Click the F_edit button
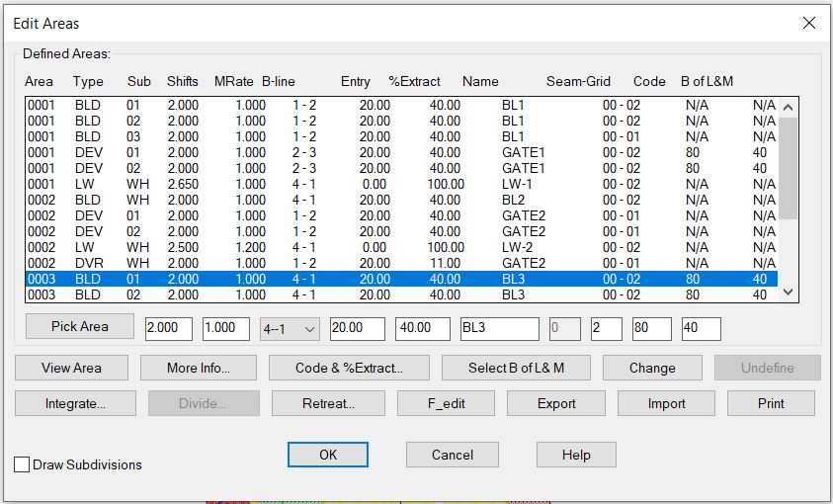Screen dimensions: 833x504 click(x=444, y=403)
